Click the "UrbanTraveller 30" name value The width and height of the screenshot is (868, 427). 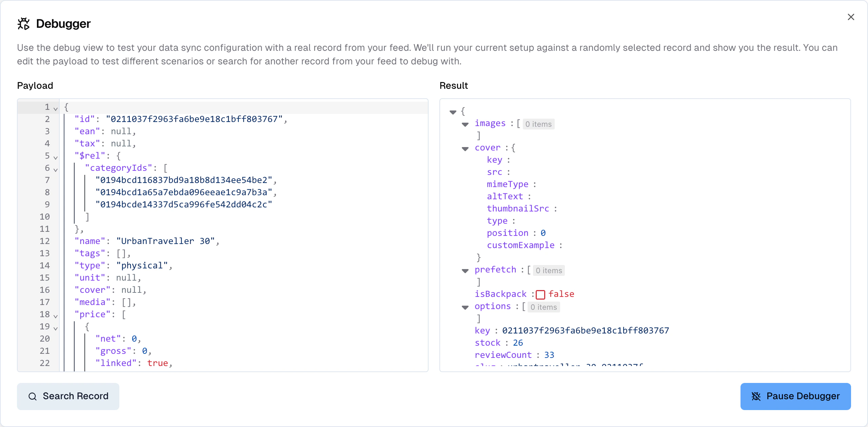pos(165,241)
